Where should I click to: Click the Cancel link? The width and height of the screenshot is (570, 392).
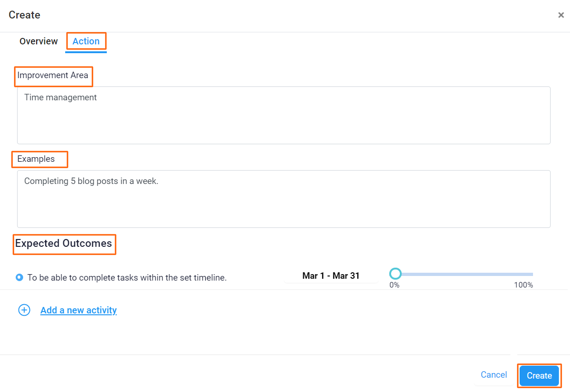pos(493,375)
